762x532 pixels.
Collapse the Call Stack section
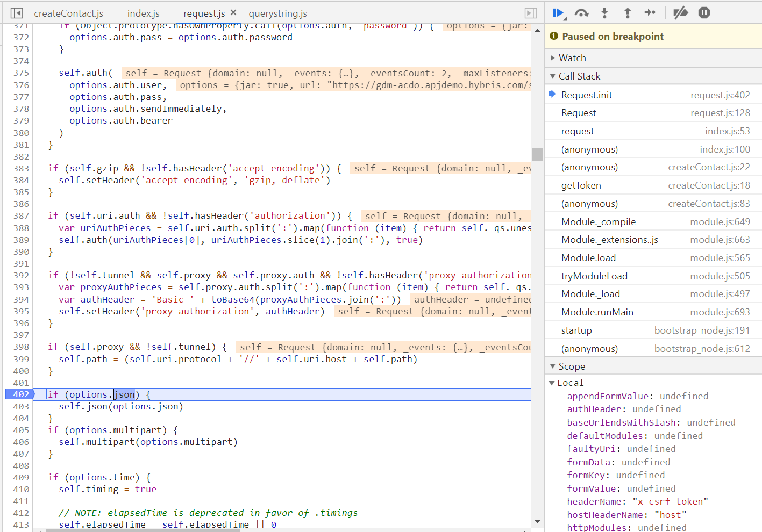click(x=653, y=76)
